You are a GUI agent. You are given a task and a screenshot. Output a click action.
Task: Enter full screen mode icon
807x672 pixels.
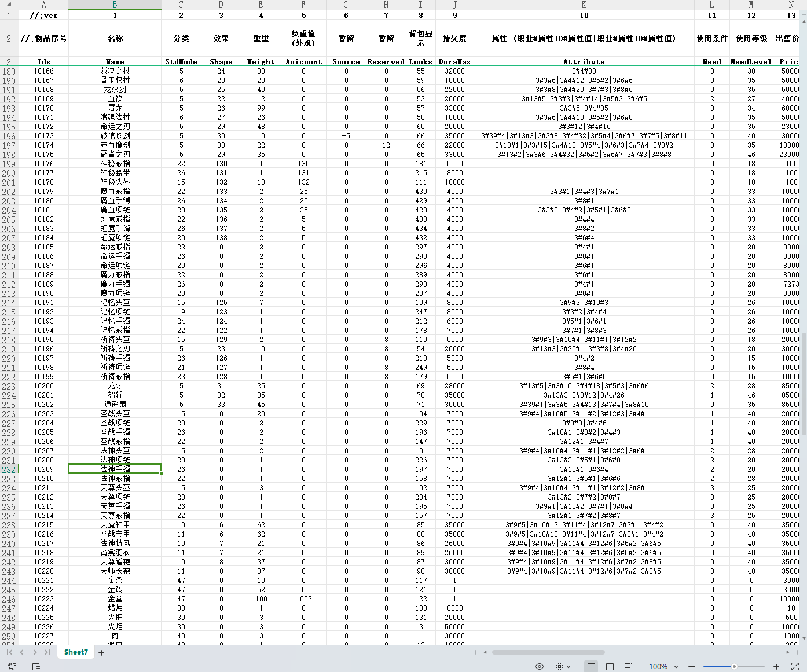click(x=795, y=667)
